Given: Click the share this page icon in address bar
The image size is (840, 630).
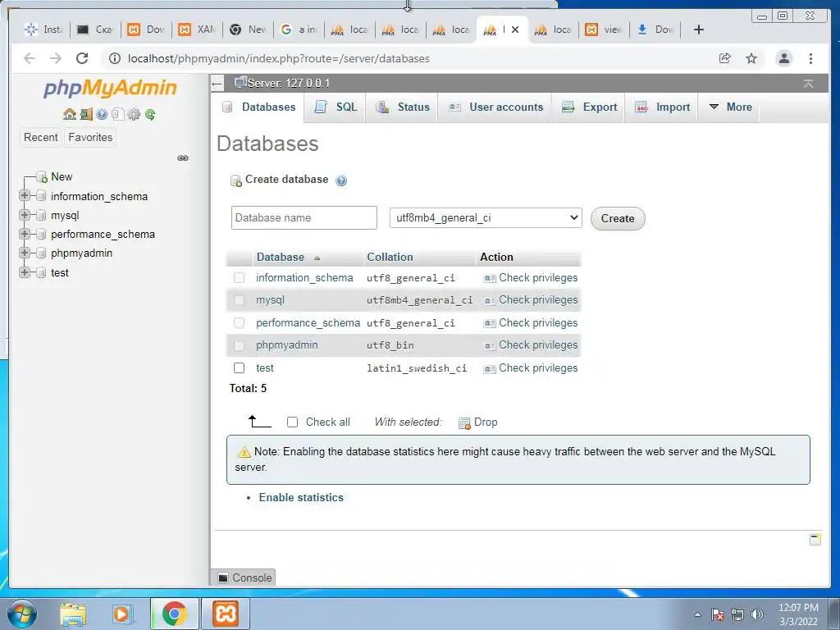Looking at the screenshot, I should (x=725, y=58).
